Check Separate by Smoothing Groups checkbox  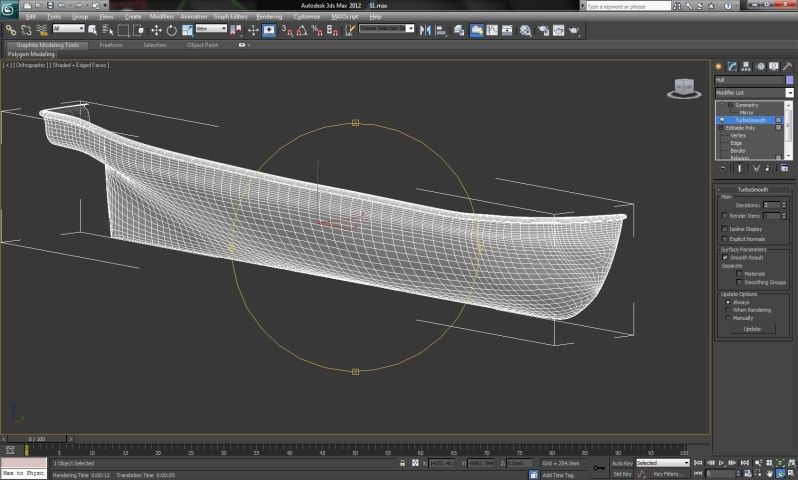[x=739, y=282]
